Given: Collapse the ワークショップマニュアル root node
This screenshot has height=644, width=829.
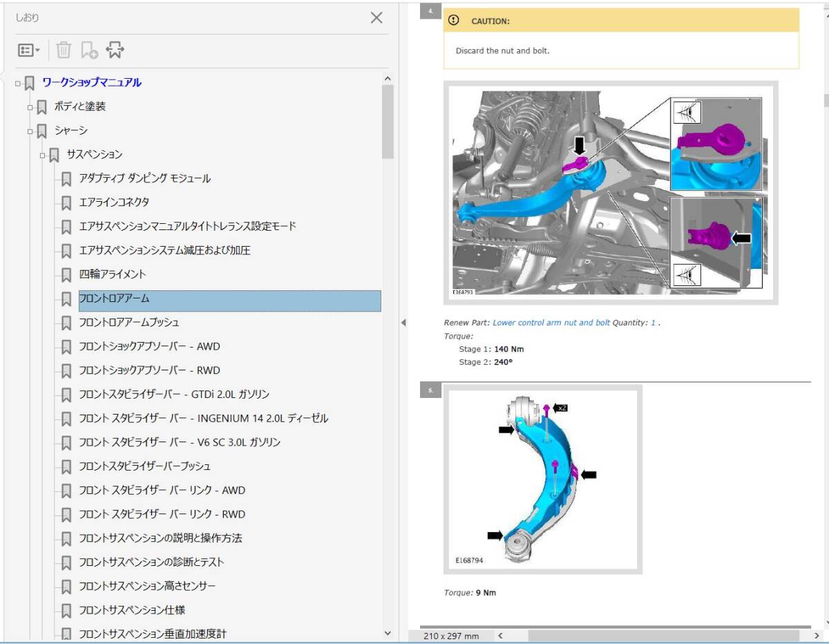Looking at the screenshot, I should click(x=18, y=83).
